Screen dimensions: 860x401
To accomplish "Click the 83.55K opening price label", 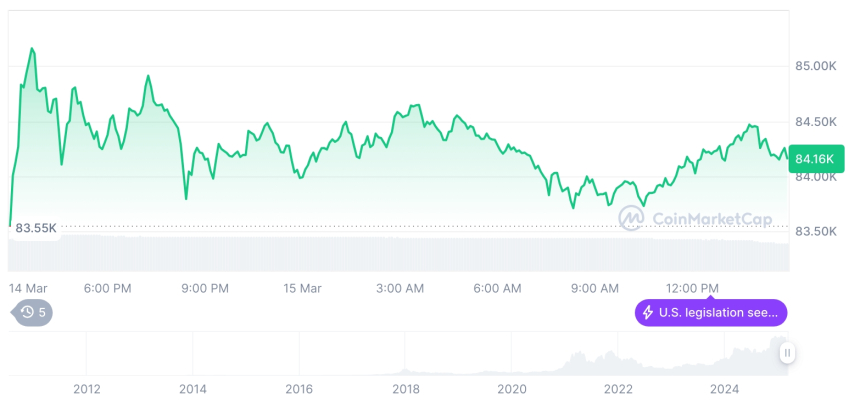I will coord(35,228).
